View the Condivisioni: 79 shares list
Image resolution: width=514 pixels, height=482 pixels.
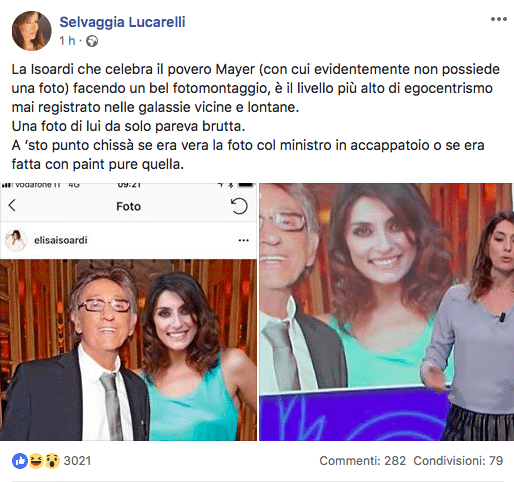click(x=458, y=461)
